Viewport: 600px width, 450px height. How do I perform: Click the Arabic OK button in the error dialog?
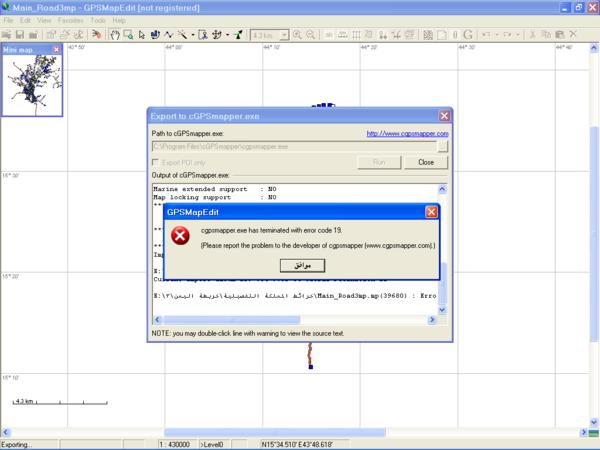coord(302,266)
